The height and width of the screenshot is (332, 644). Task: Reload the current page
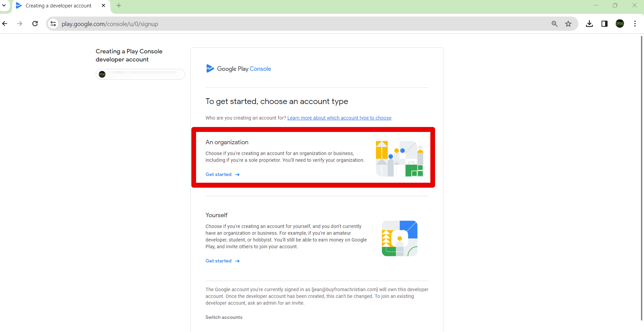pyautogui.click(x=35, y=24)
